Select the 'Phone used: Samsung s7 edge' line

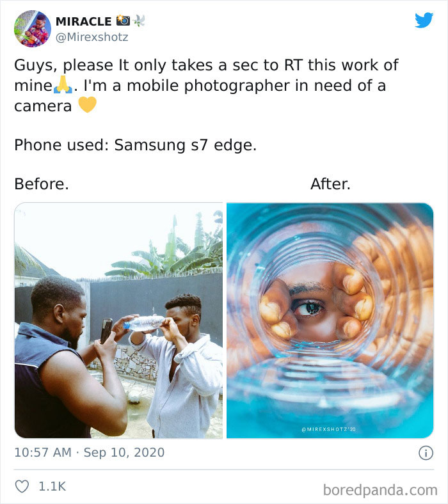pos(135,145)
